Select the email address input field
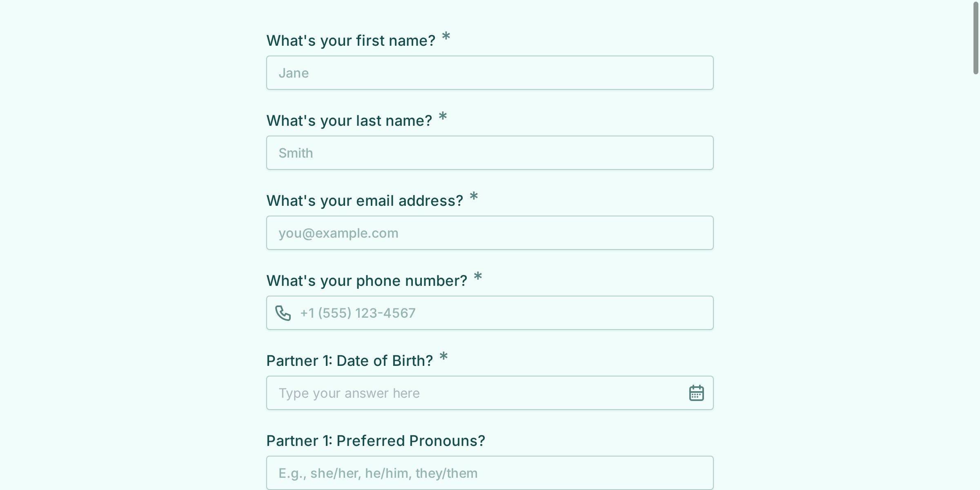 point(489,232)
